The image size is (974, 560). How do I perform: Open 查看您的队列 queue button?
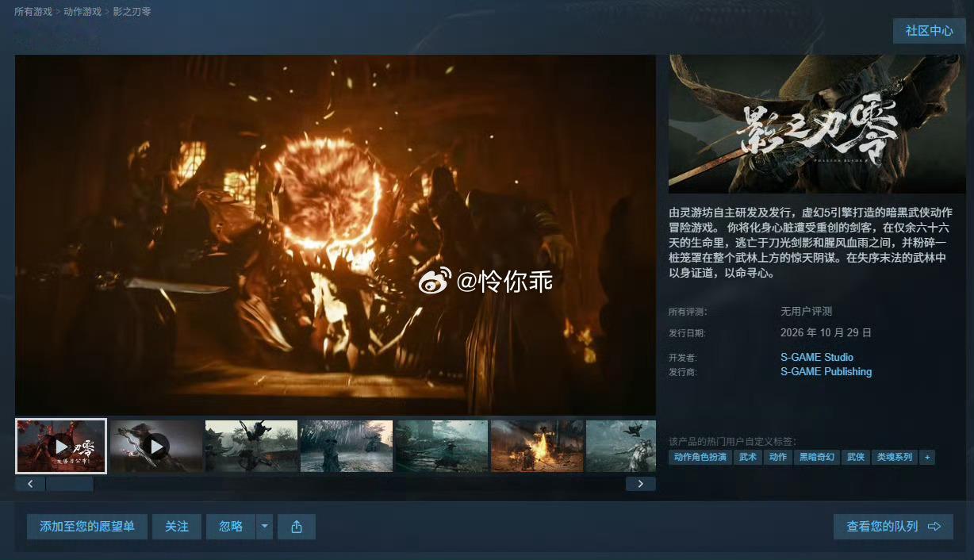pyautogui.click(x=893, y=527)
